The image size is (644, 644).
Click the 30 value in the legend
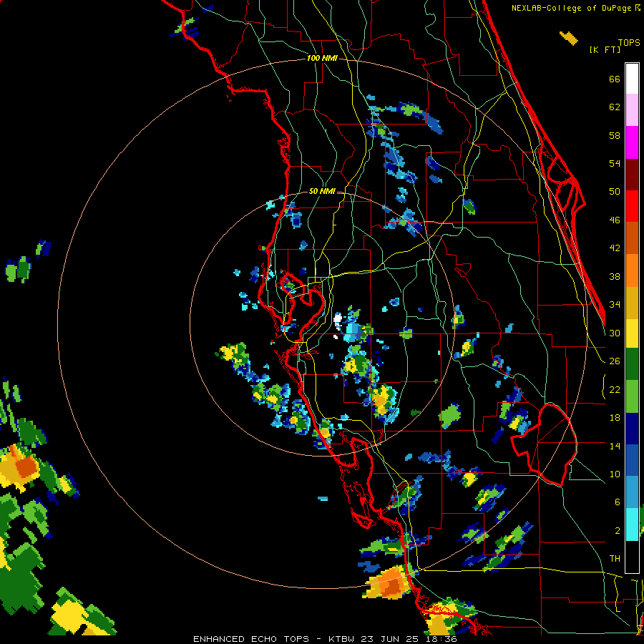tap(615, 333)
